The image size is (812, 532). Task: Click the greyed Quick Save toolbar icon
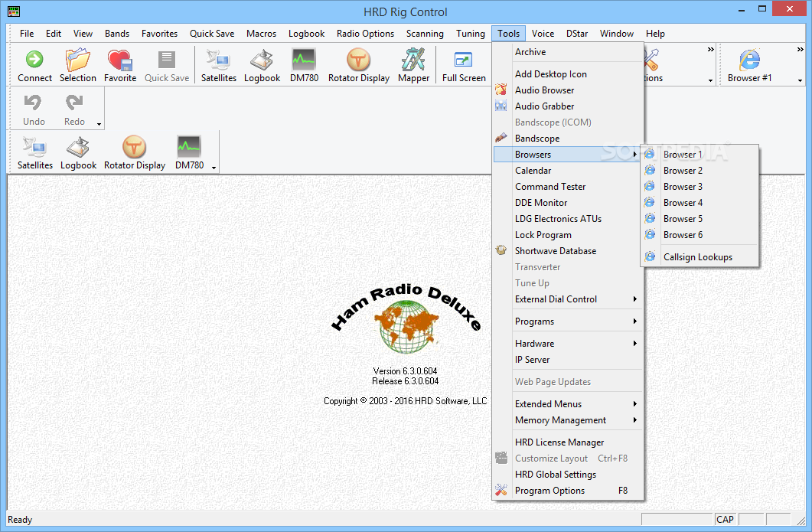[167, 60]
